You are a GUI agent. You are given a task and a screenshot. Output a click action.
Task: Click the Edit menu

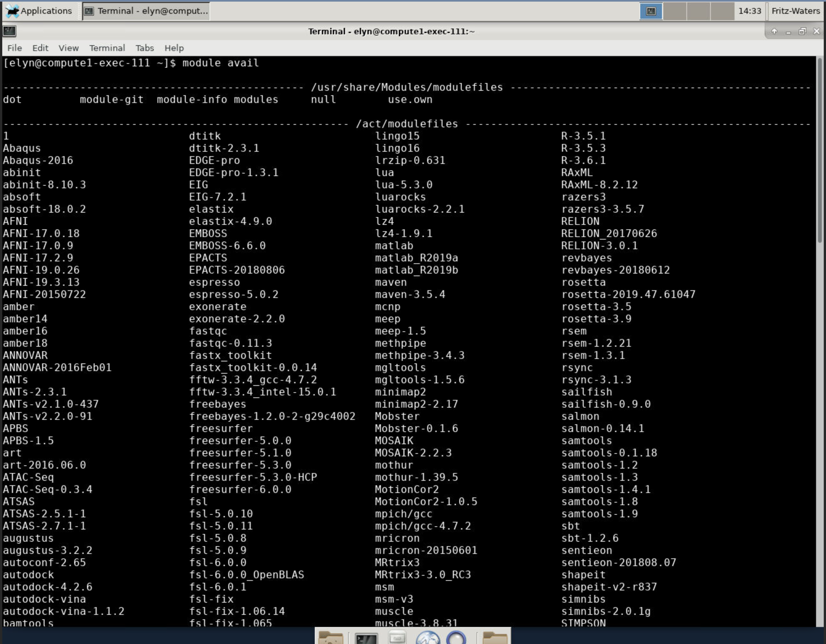tap(40, 47)
